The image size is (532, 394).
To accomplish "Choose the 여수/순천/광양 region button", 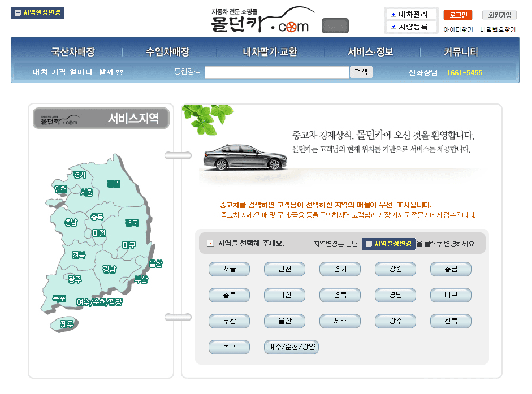I will click(291, 347).
